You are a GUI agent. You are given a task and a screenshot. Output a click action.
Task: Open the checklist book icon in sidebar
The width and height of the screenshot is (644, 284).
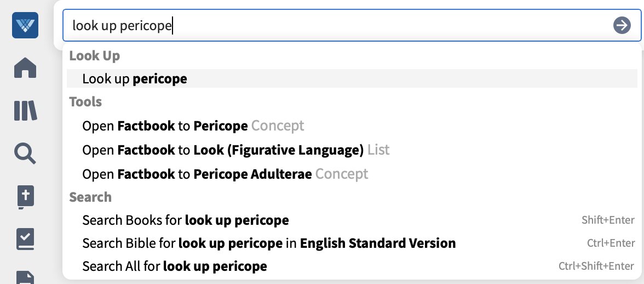tap(25, 239)
